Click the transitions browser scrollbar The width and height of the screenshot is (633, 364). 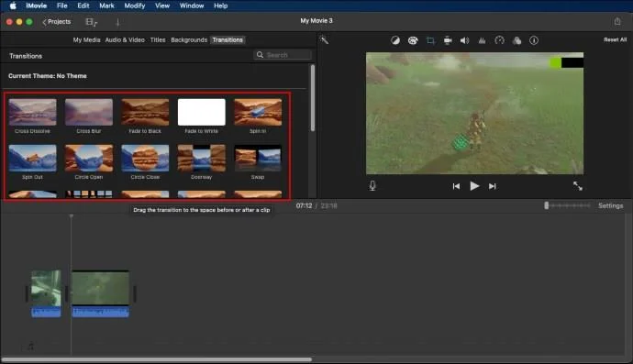coord(313,98)
